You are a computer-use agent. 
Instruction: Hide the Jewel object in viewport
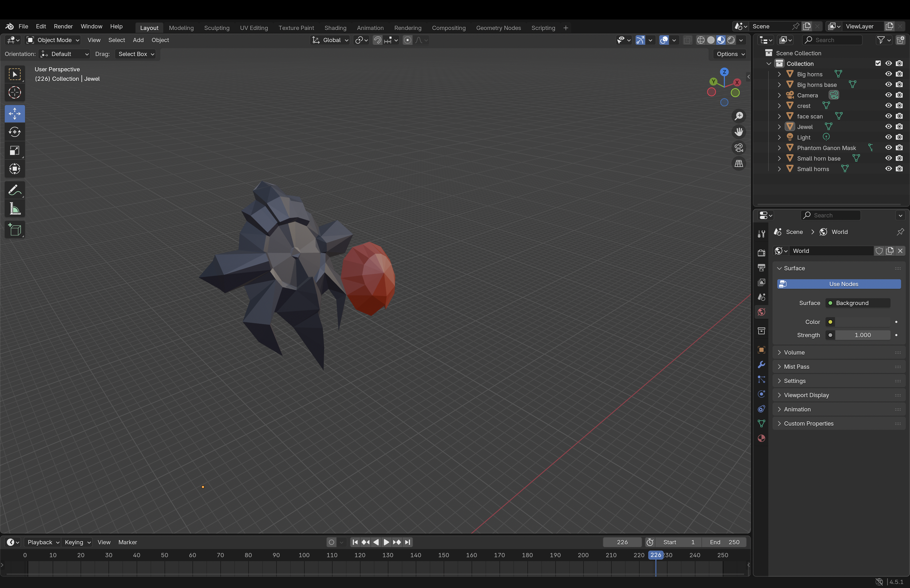click(889, 127)
